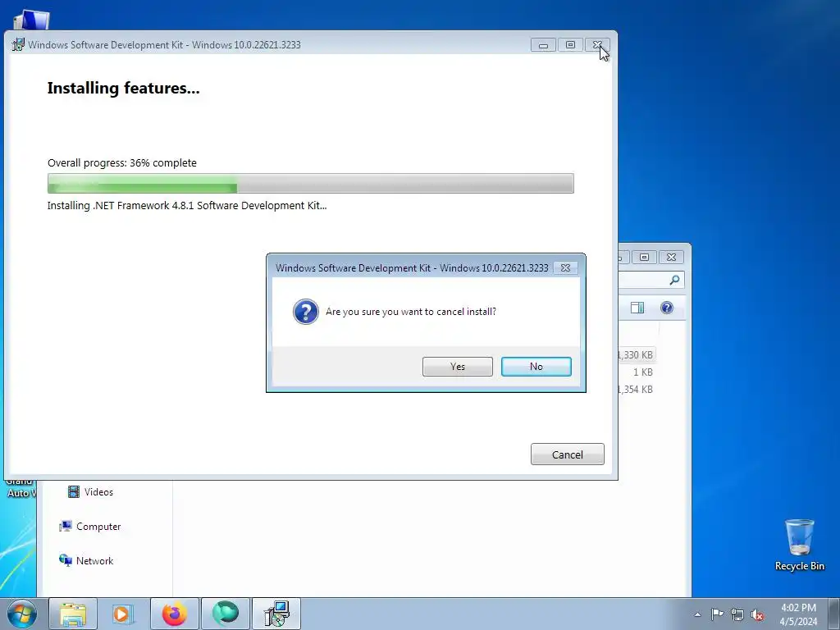The height and width of the screenshot is (630, 840).
Task: Open the green globe browser taskbar icon
Action: (x=226, y=614)
